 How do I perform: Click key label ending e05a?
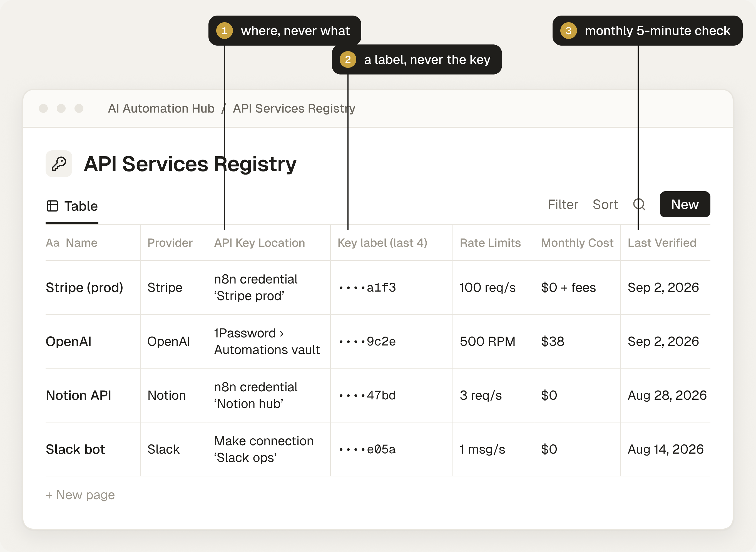coord(367,449)
